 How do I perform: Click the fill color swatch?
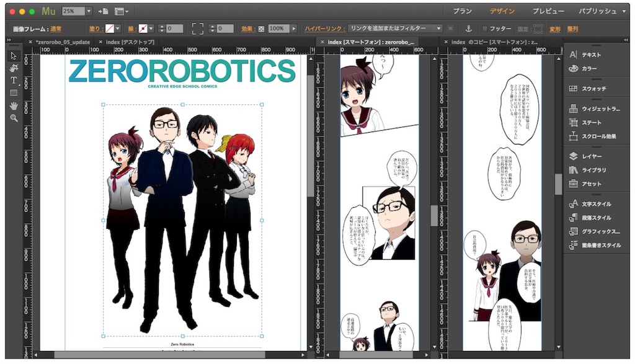(109, 29)
